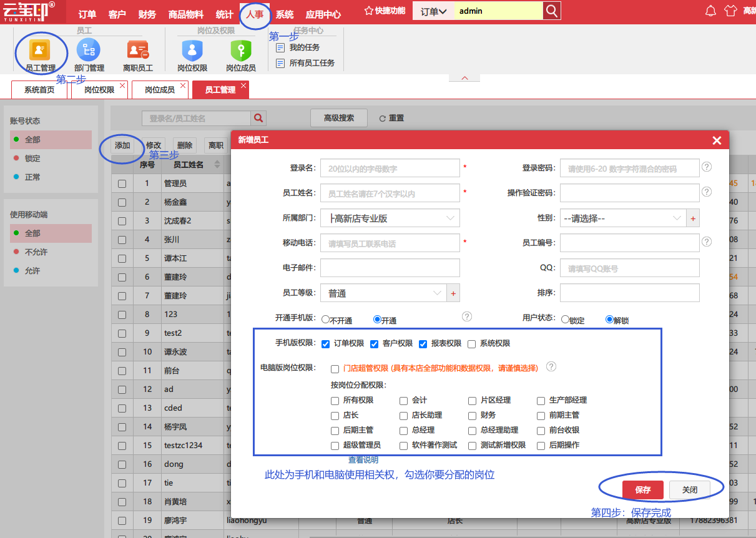The image size is (756, 538).
Task: Open the 订单 search type dropdown
Action: click(433, 11)
